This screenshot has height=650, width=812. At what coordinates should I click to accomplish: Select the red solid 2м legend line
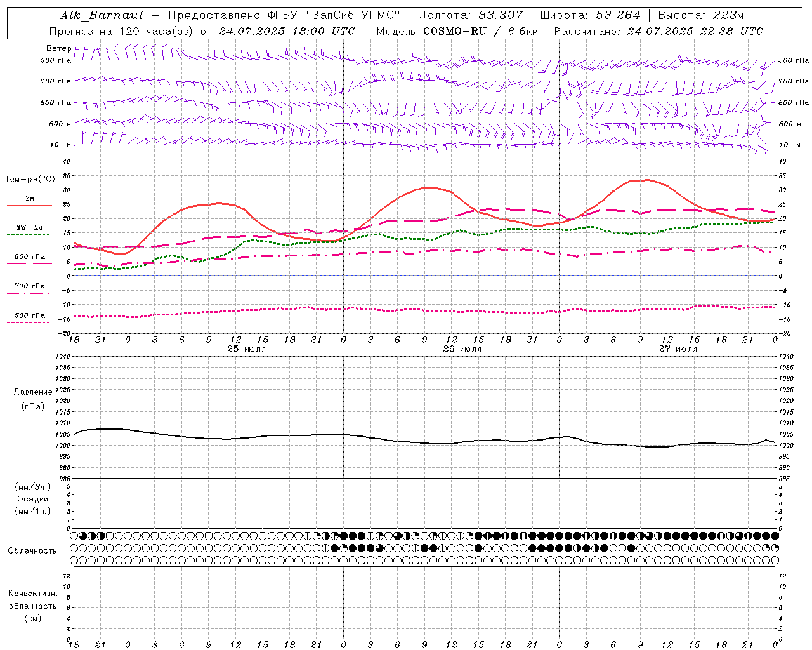point(29,205)
